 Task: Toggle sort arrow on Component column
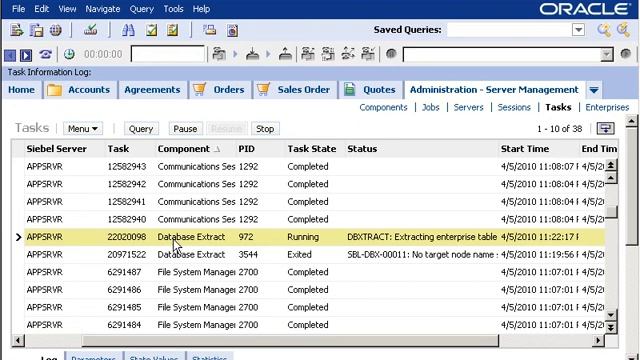click(218, 149)
